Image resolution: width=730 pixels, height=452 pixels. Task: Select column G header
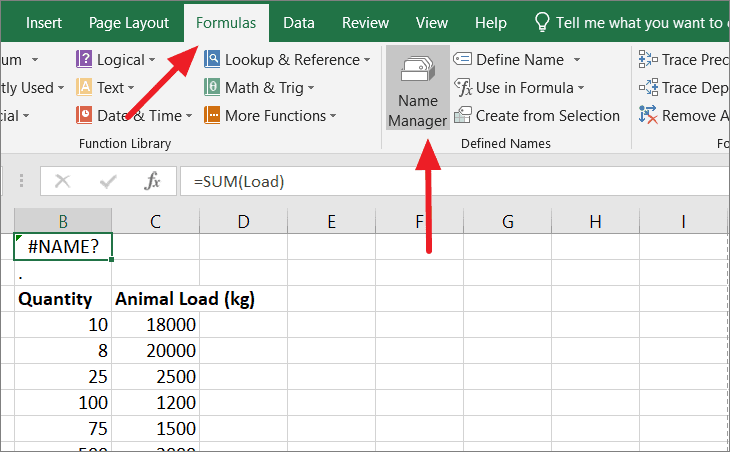click(x=507, y=221)
